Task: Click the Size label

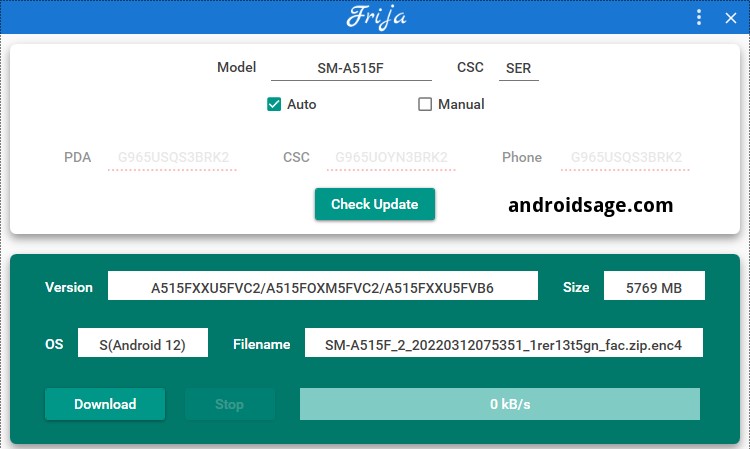Action: pyautogui.click(x=576, y=287)
